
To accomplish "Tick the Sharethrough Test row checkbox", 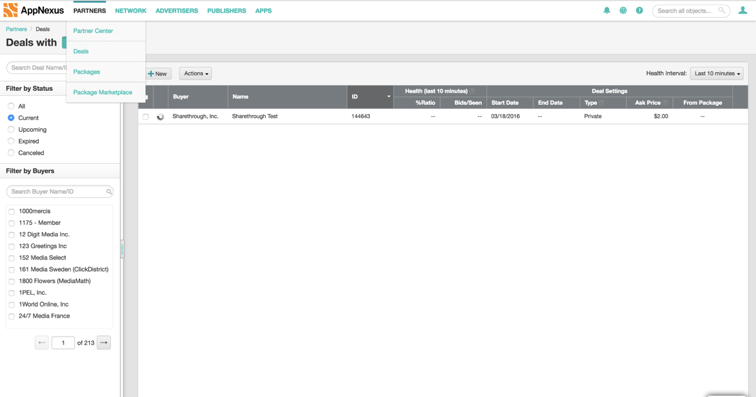I will click(x=146, y=117).
